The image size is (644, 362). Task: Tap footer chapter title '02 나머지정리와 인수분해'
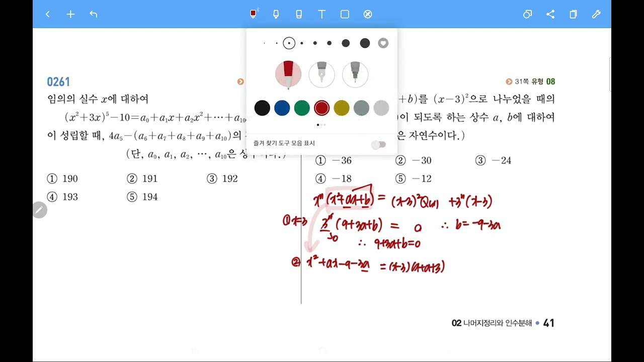pyautogui.click(x=492, y=323)
